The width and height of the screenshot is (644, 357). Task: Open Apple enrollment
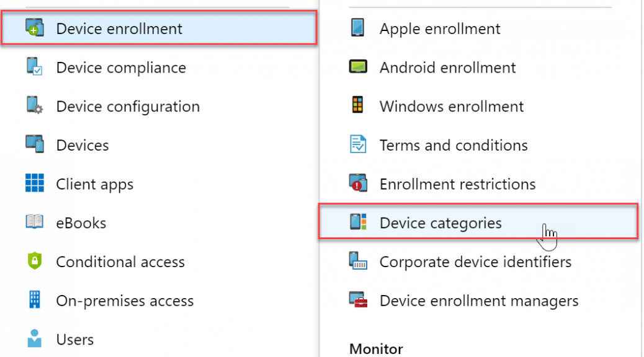(440, 29)
